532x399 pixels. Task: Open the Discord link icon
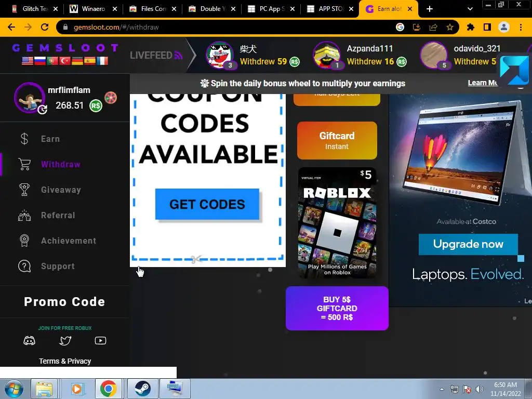coord(29,341)
